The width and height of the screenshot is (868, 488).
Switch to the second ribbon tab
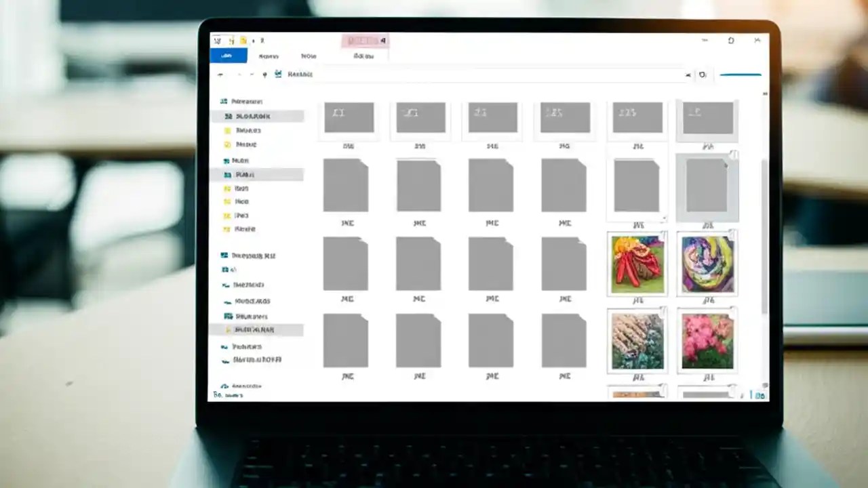coord(269,56)
